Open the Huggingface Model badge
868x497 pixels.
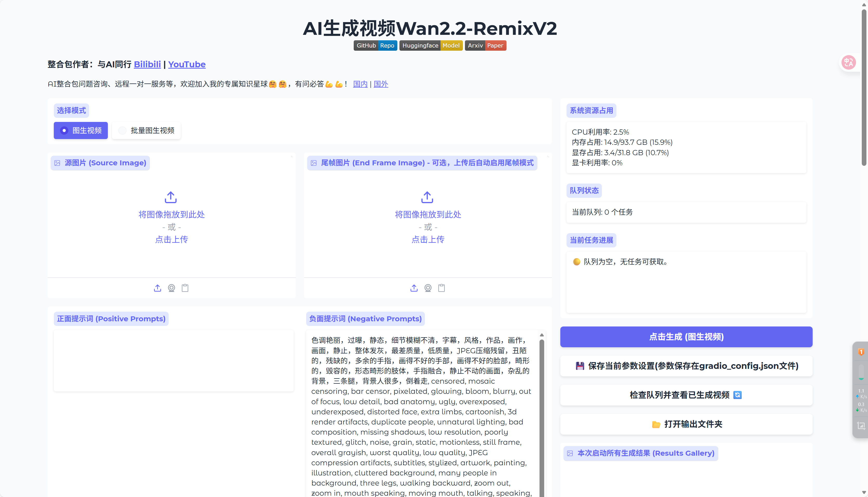coord(431,45)
